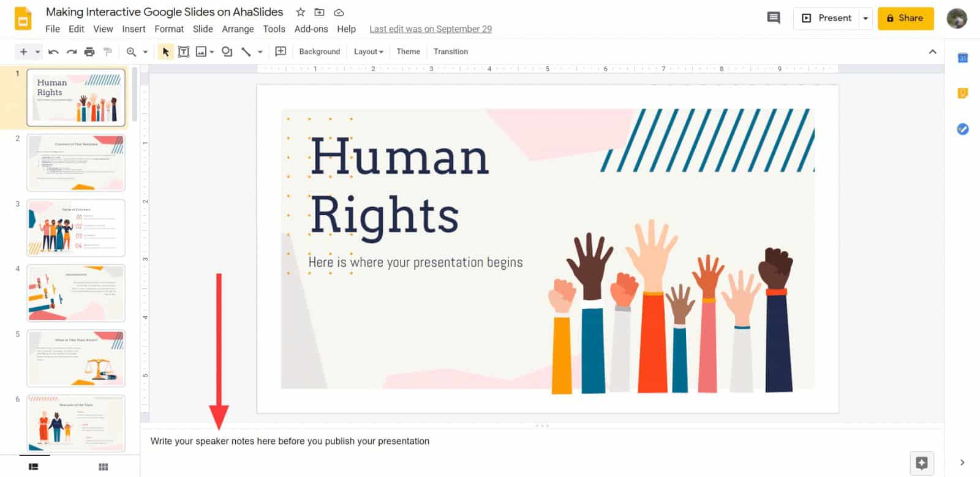Select slide 6 thumbnail
This screenshot has height=477, width=980.
pos(76,424)
